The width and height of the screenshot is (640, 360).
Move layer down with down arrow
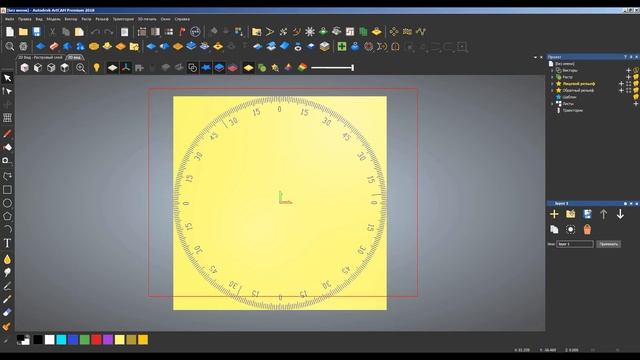coord(620,214)
